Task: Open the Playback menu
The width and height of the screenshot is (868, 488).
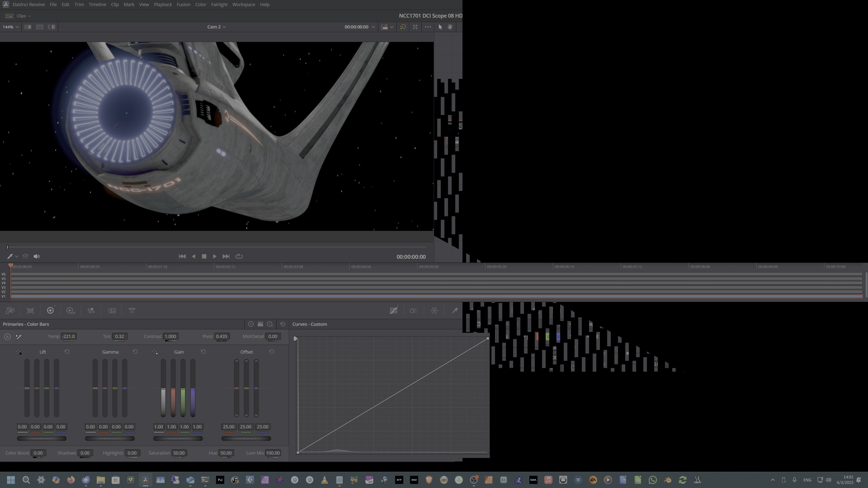Action: coord(163,4)
